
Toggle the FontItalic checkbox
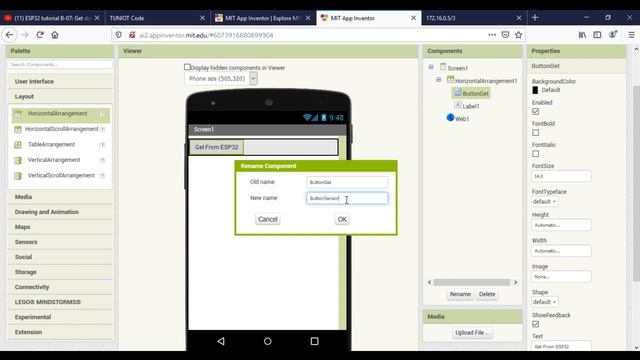tap(536, 154)
